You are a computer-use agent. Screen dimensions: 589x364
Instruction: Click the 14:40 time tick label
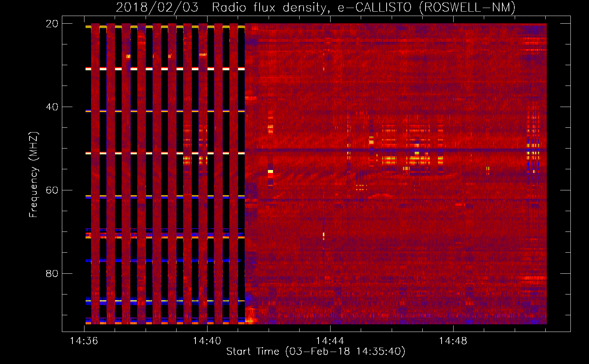click(207, 341)
